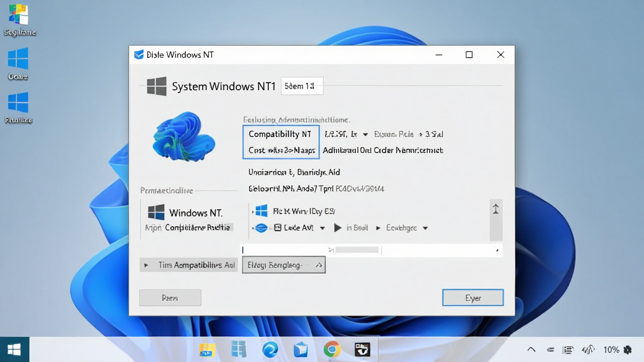644x362 pixels.
Task: Launch Google Chrome from the taskbar
Action: coord(331,349)
